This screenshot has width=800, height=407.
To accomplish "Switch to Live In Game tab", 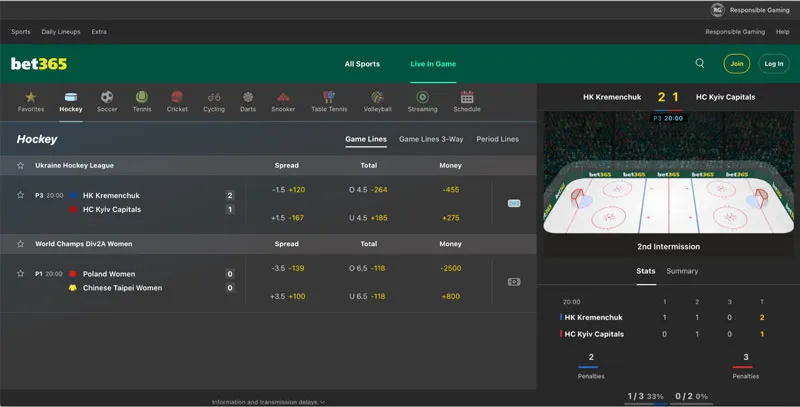I will [433, 64].
